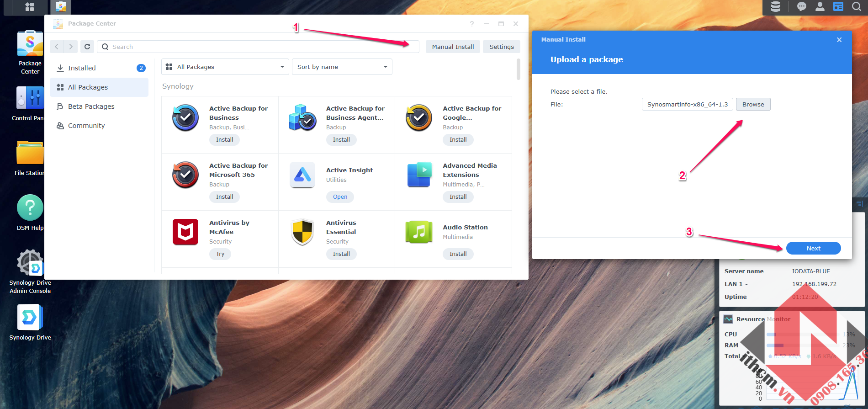Install Advanced Media Extensions
The width and height of the screenshot is (868, 409).
point(458,197)
